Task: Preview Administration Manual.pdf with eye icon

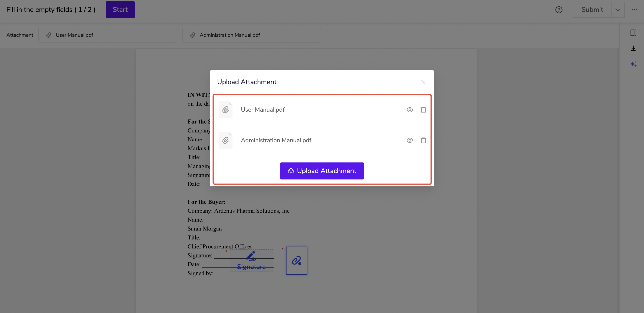Action: (x=409, y=140)
